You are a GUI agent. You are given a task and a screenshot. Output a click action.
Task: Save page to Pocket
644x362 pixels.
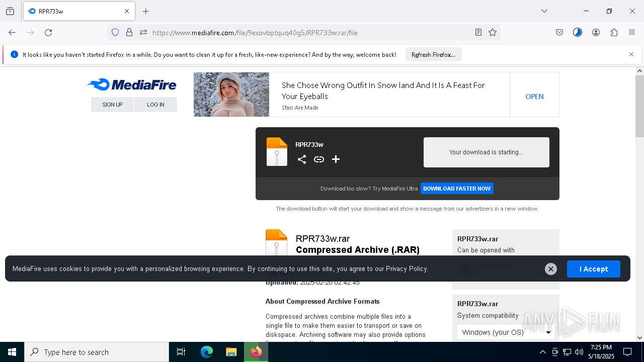pos(559,32)
